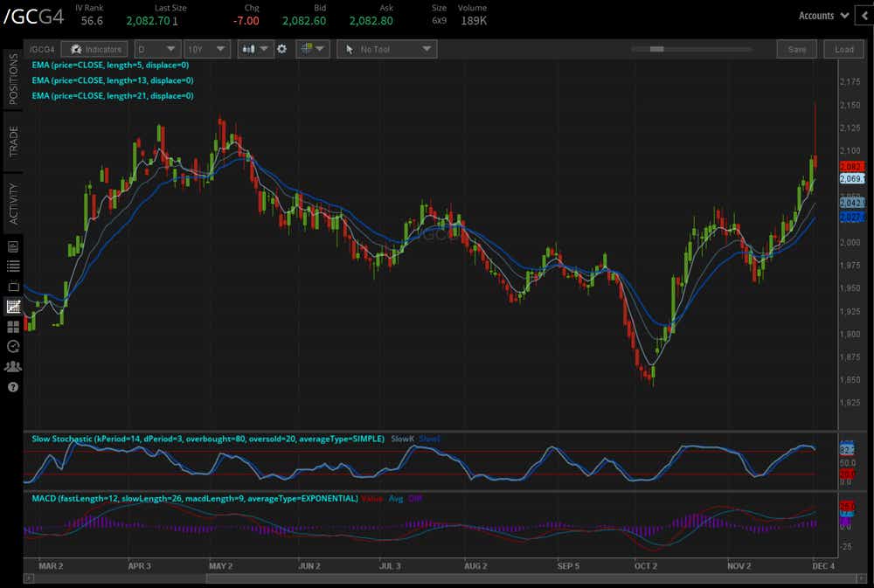Expand the crosshair cursor style dropdown
Viewport: 874px width, 588px height.
pos(312,49)
